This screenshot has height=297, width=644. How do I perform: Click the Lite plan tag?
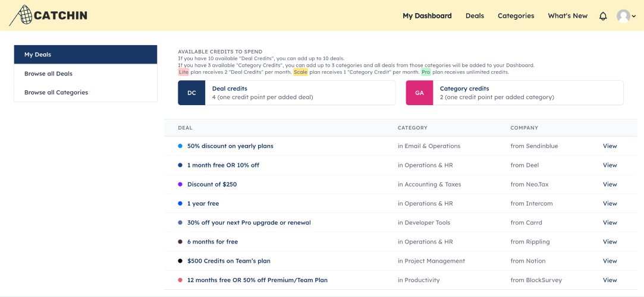(184, 72)
